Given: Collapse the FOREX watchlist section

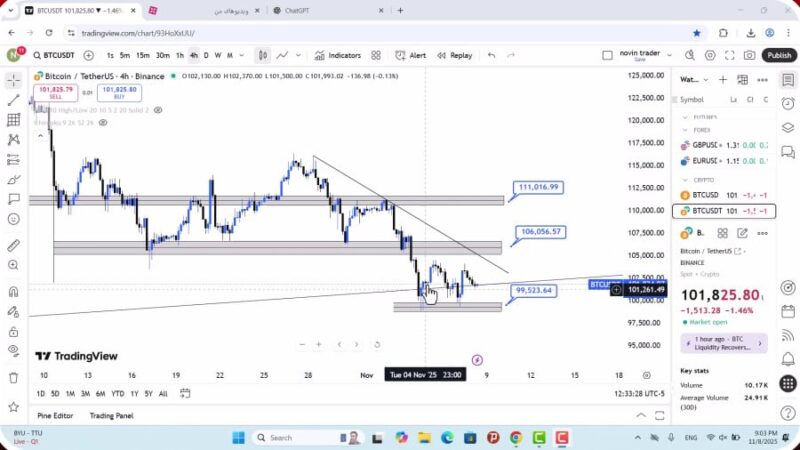Looking at the screenshot, I should tap(685, 129).
